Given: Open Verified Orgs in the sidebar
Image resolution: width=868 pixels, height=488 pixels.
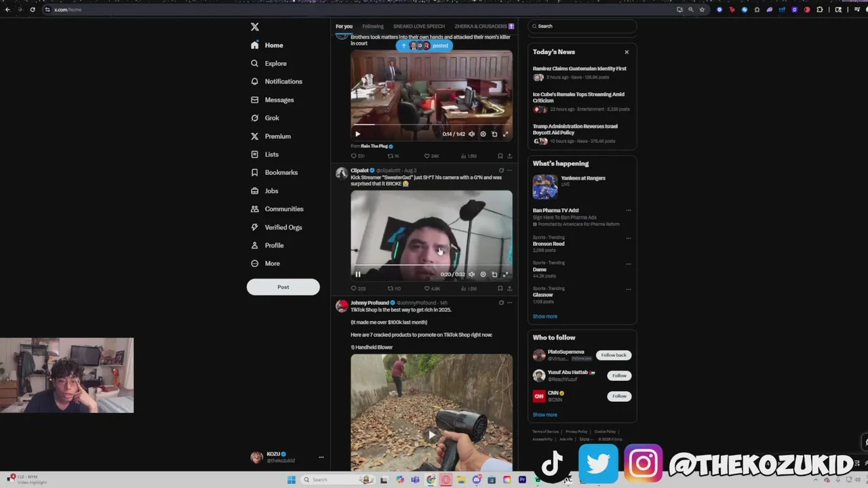Looking at the screenshot, I should (277, 227).
